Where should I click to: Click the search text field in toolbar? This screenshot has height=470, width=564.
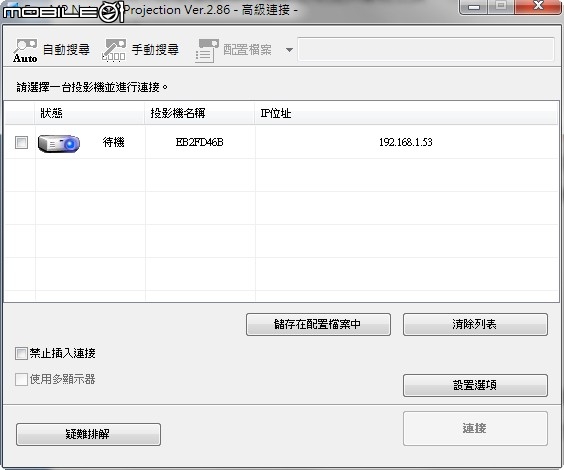coord(426,49)
